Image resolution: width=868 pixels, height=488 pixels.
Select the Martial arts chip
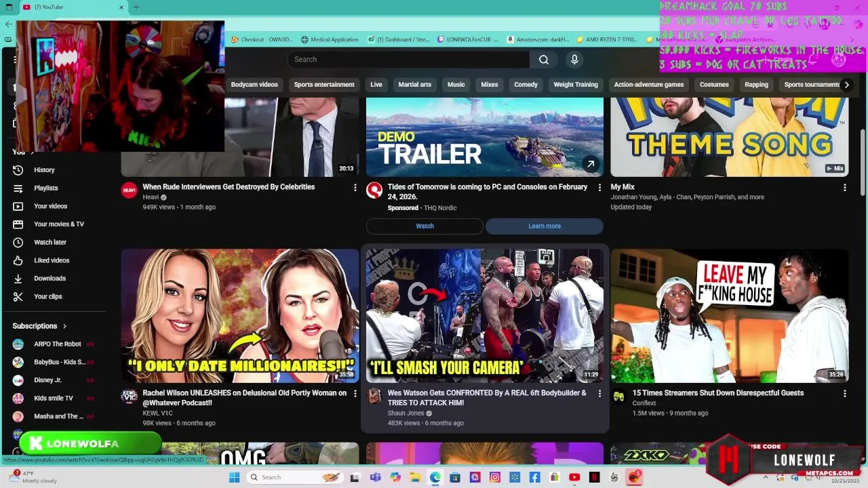point(414,85)
